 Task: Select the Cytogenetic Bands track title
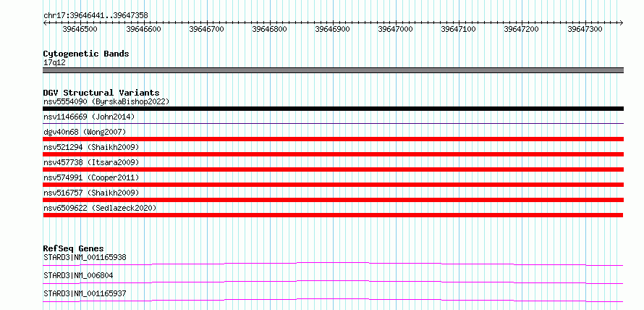coord(86,54)
